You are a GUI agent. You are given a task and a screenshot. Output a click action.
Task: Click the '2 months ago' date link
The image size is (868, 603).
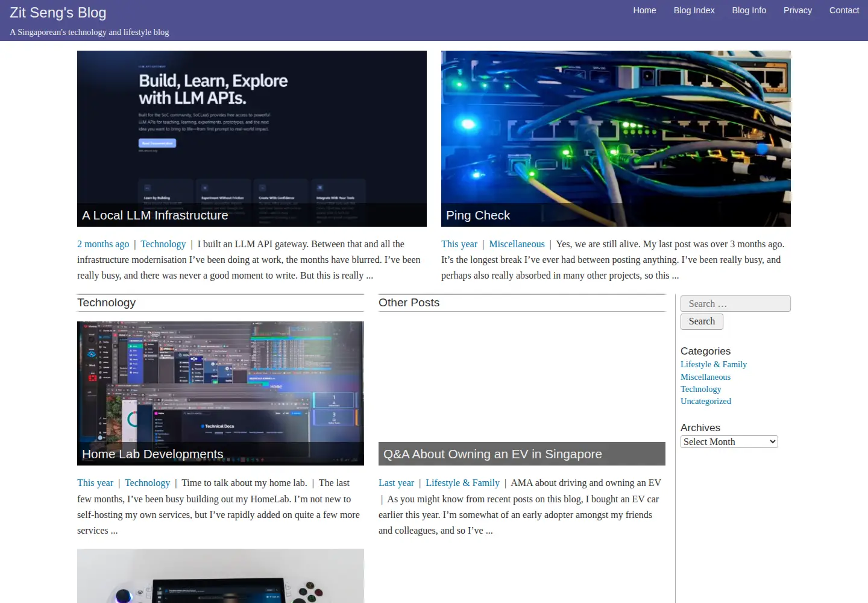click(x=103, y=244)
